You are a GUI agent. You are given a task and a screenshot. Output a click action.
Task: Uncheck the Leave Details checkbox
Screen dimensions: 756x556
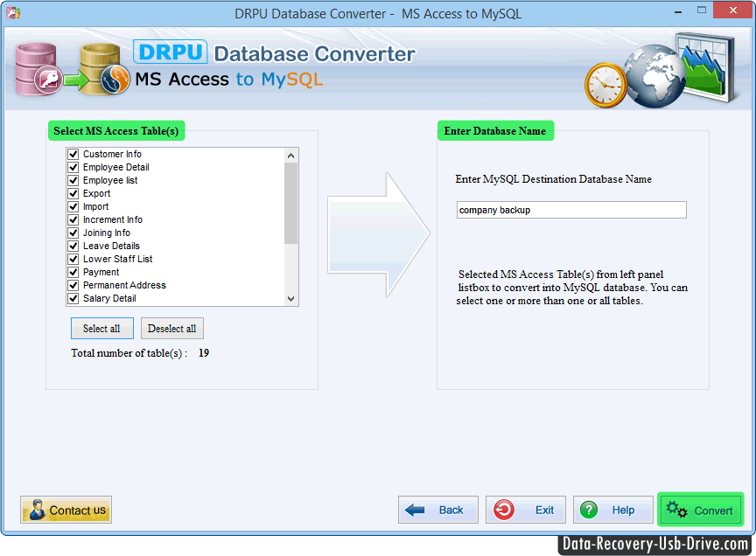pyautogui.click(x=73, y=246)
